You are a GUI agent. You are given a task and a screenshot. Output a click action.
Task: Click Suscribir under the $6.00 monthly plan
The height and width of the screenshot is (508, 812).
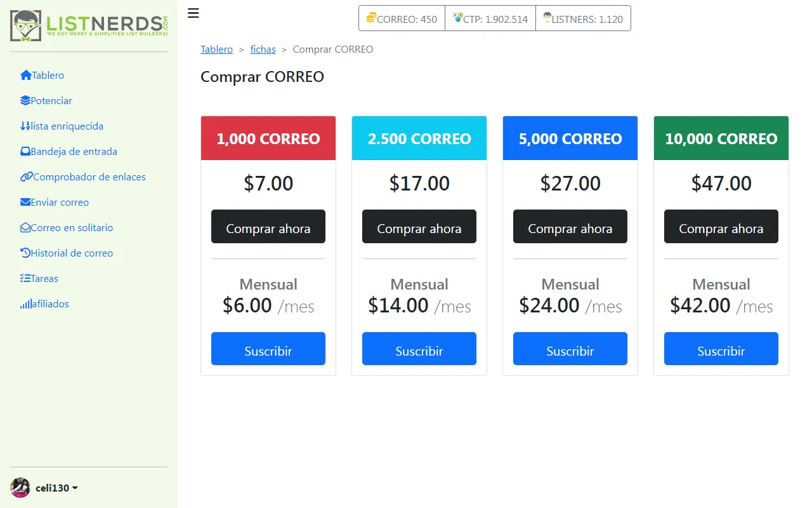[268, 349]
